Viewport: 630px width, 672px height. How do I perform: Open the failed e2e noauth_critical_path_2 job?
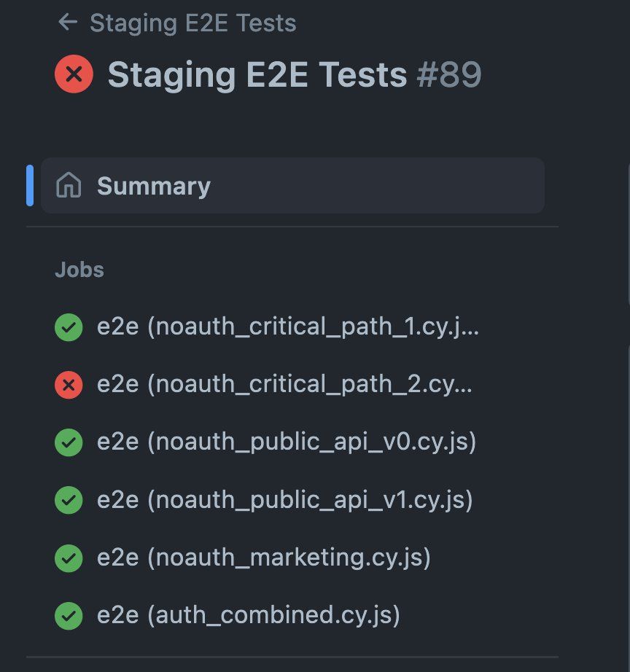click(x=284, y=384)
